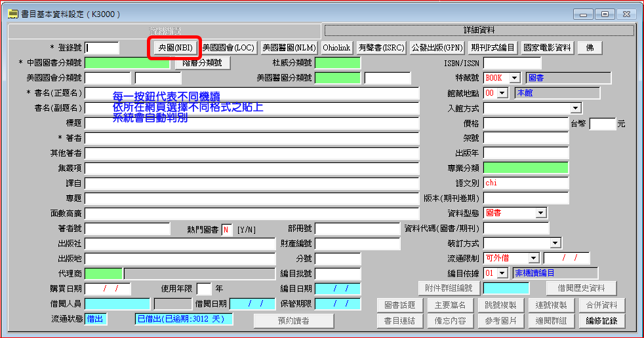Click the 央圖(NBI) import button
644x338 pixels.
pos(175,48)
